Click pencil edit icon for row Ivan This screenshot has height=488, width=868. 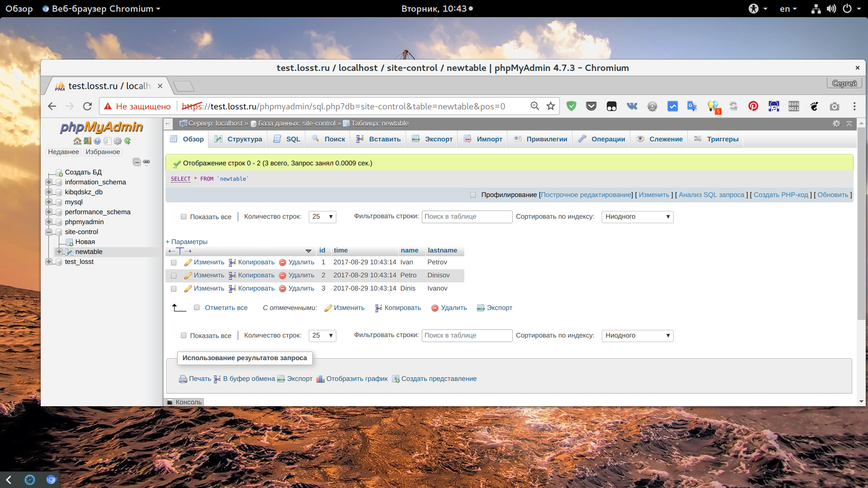[188, 263]
